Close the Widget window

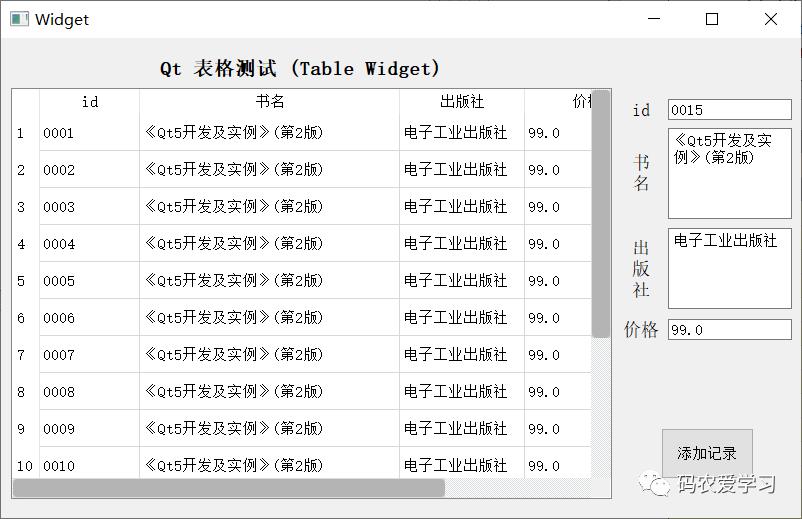771,19
